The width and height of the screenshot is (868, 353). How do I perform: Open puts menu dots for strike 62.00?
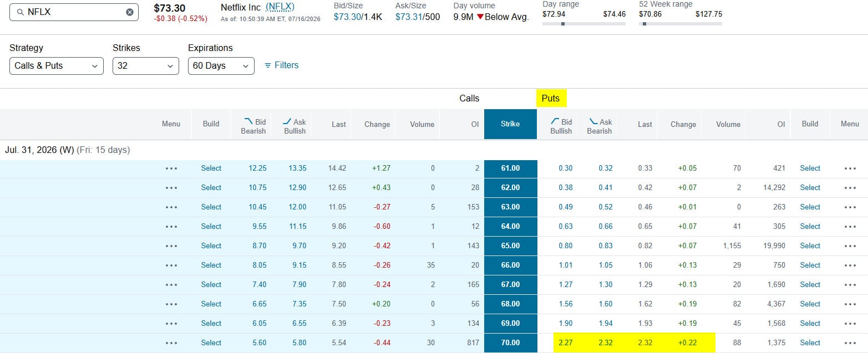click(850, 188)
